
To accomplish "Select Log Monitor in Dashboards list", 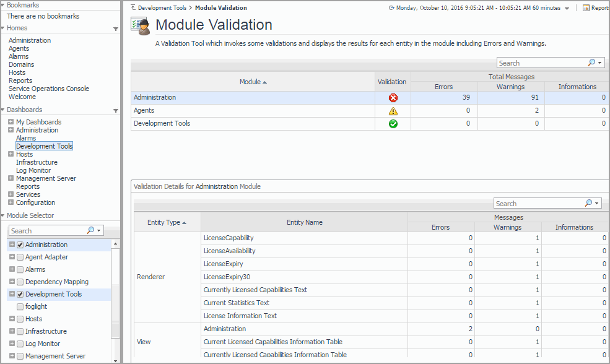I will coord(33,170).
